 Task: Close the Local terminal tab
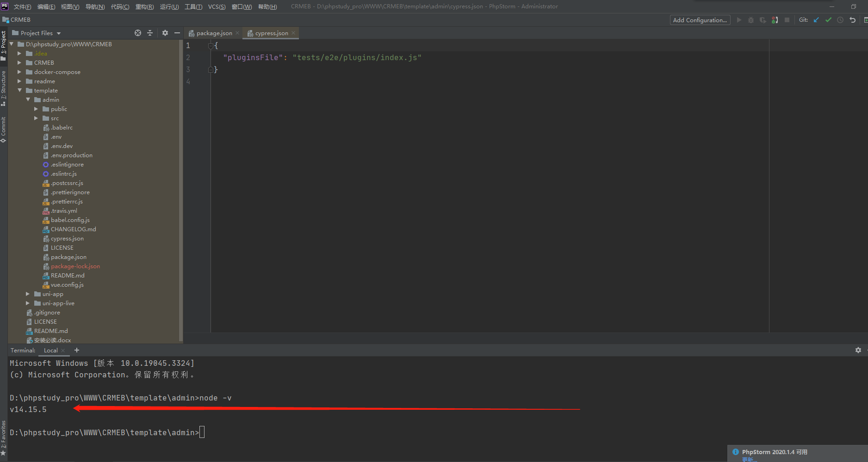(x=63, y=351)
